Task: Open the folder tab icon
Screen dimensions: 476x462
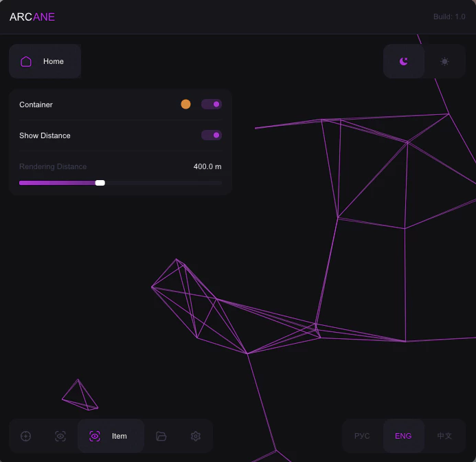Action: (x=161, y=436)
